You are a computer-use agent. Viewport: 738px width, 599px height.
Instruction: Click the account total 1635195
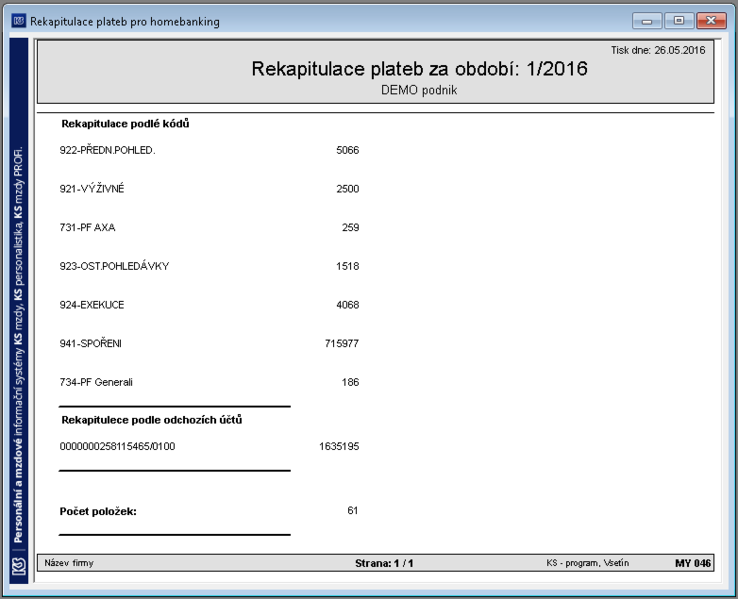[339, 446]
